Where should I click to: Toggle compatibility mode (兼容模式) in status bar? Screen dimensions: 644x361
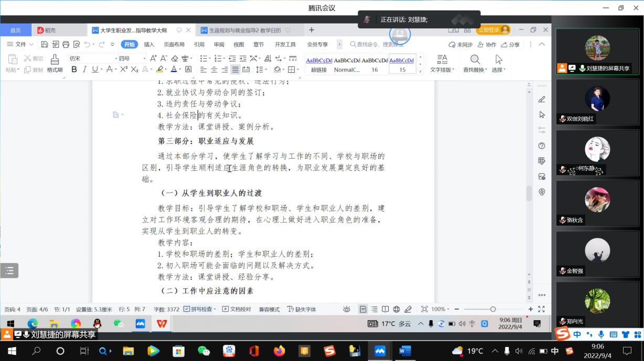269,309
